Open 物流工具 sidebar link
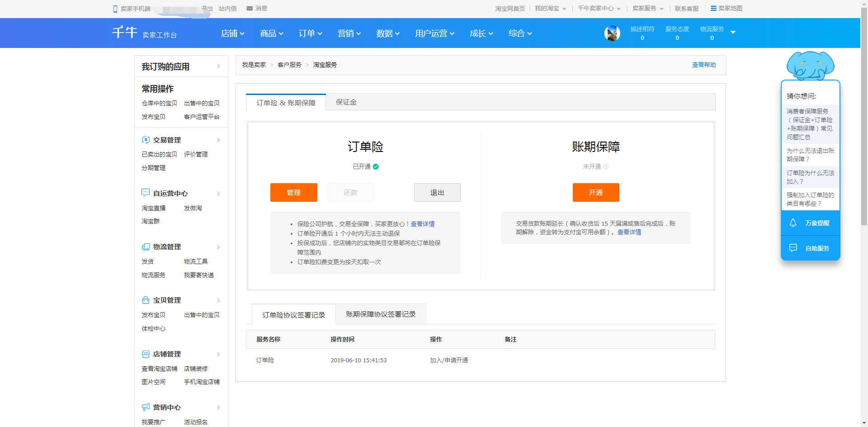The image size is (868, 427). pyautogui.click(x=196, y=261)
